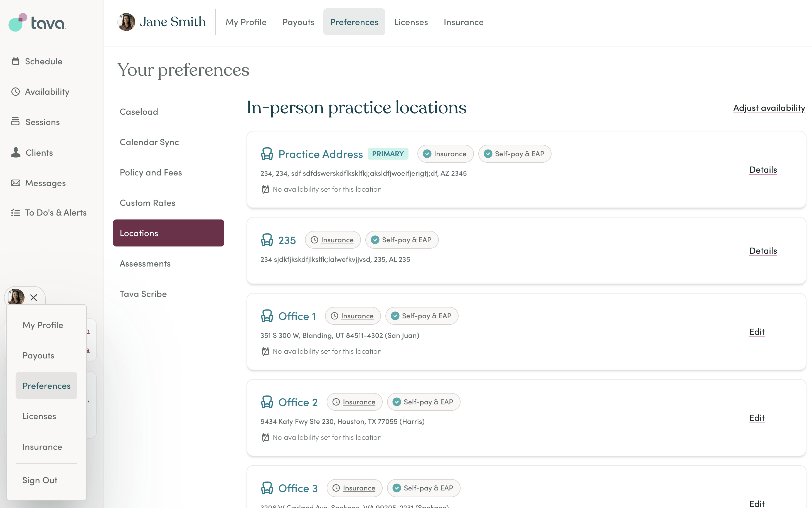Open Clients via its person icon
812x508 pixels.
coord(15,153)
